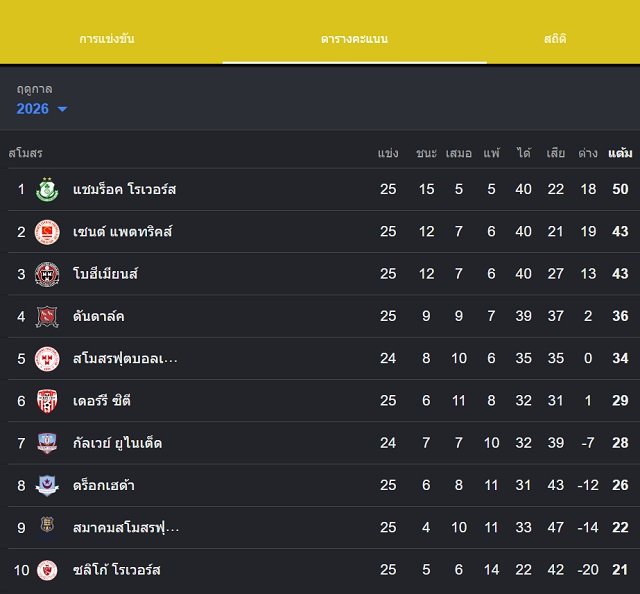Expand the 2026 season dropdown arrow
This screenshot has width=640, height=594.
click(62, 109)
